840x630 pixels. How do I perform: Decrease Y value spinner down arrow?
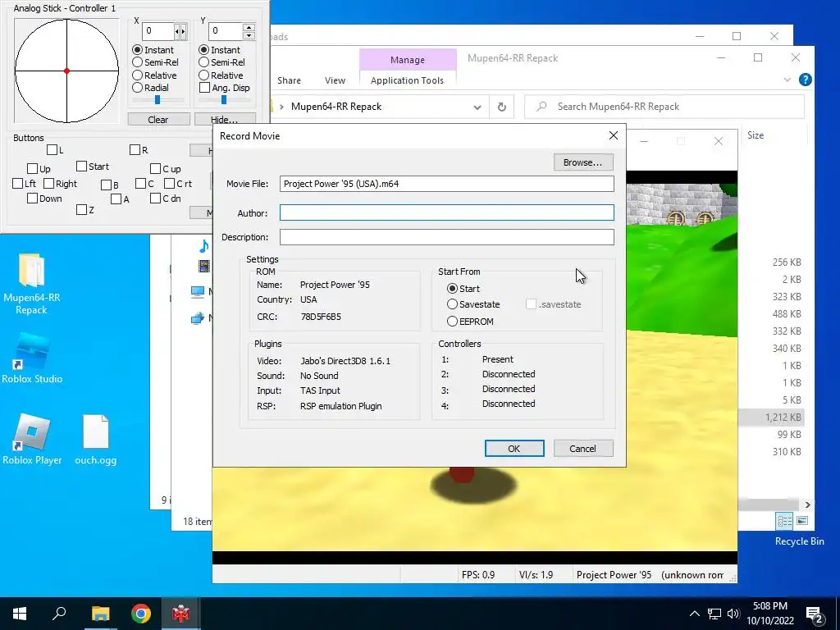249,35
